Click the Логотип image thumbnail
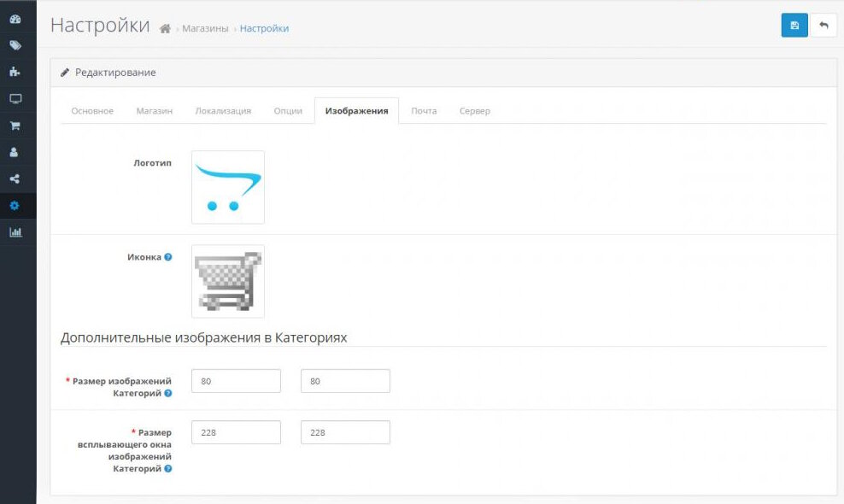Screen dimensions: 844x504 coord(228,187)
